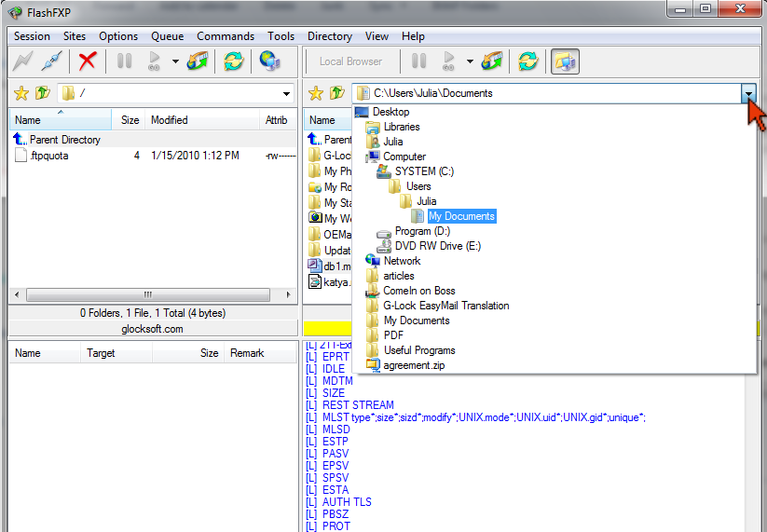Go up one folder in the local pane
Screen dimensions: 767x532
[336, 93]
